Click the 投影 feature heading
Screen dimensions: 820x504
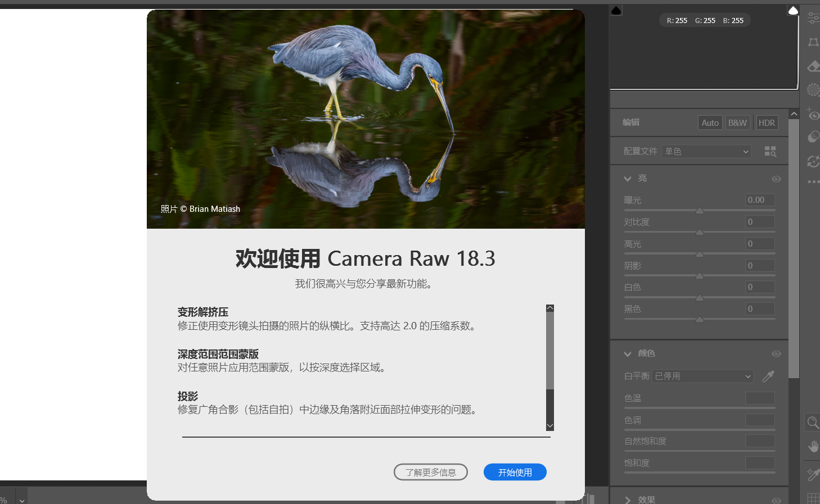point(188,396)
